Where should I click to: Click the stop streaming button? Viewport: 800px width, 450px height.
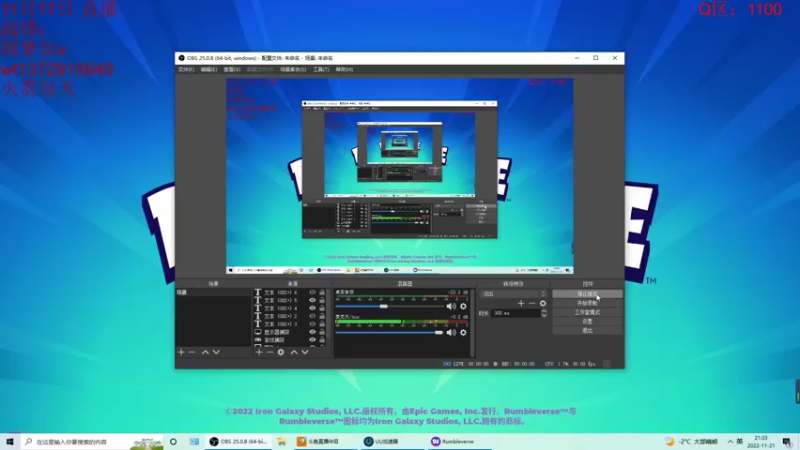click(x=587, y=294)
